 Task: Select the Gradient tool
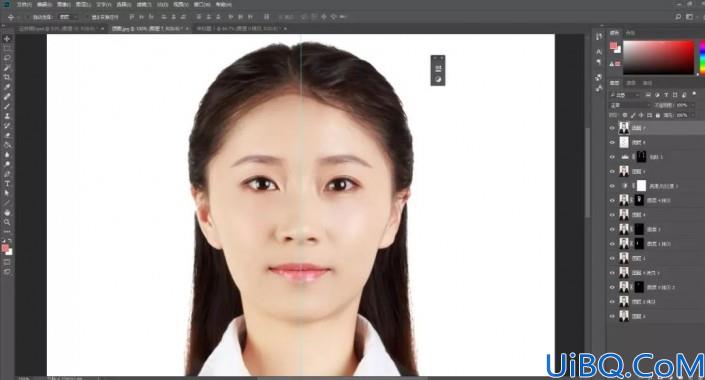7,145
